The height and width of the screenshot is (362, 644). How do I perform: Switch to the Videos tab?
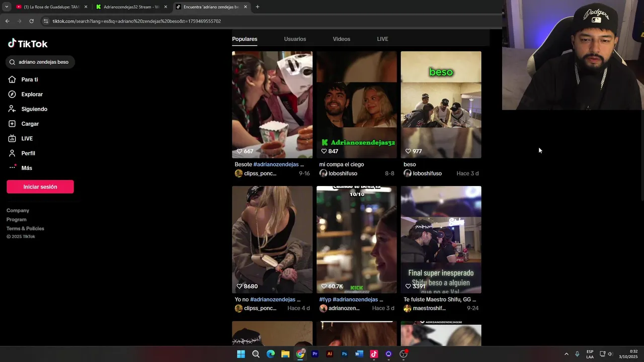[341, 39]
